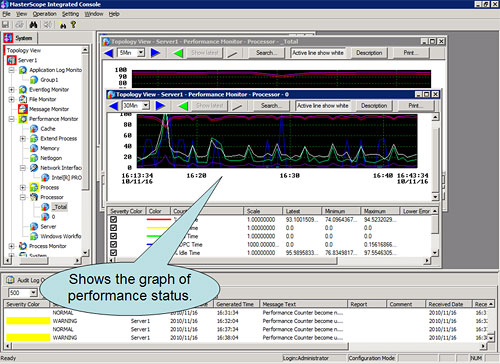Open the File menu
Image resolution: width=500 pixels, height=364 pixels.
click(x=6, y=14)
